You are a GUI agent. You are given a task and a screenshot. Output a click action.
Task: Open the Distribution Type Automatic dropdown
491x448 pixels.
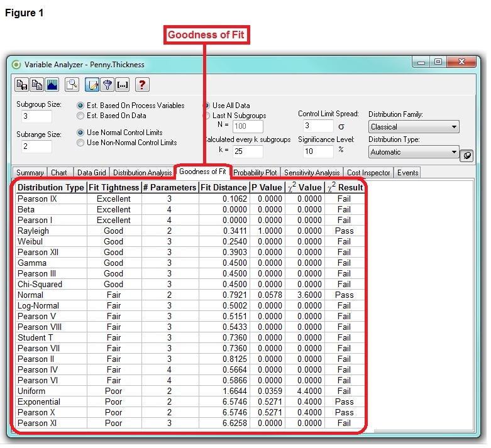click(414, 152)
